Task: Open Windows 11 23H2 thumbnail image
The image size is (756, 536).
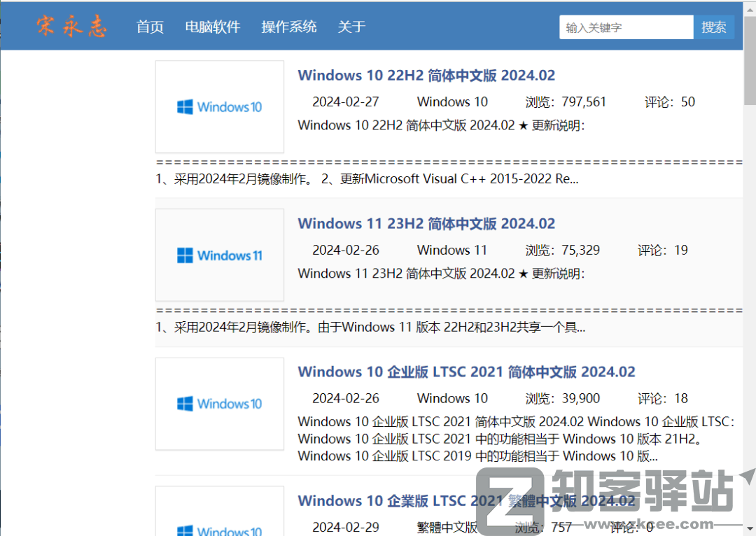Action: coord(219,255)
